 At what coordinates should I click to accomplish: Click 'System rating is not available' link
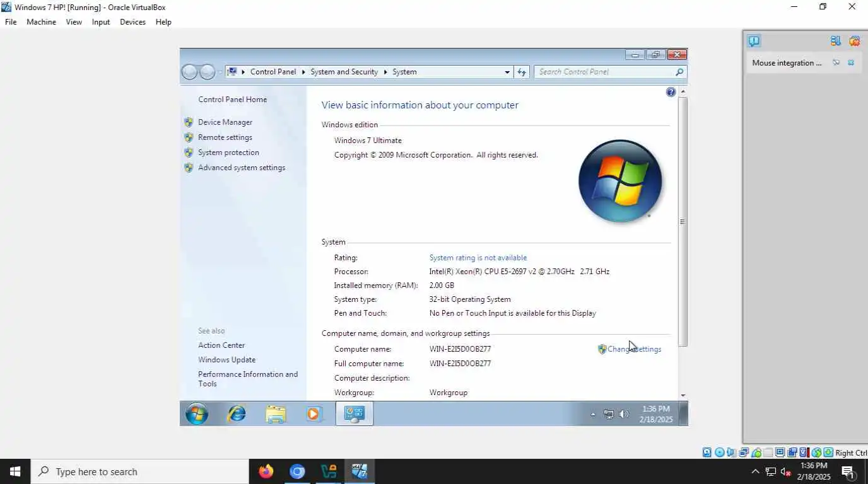[x=478, y=258]
